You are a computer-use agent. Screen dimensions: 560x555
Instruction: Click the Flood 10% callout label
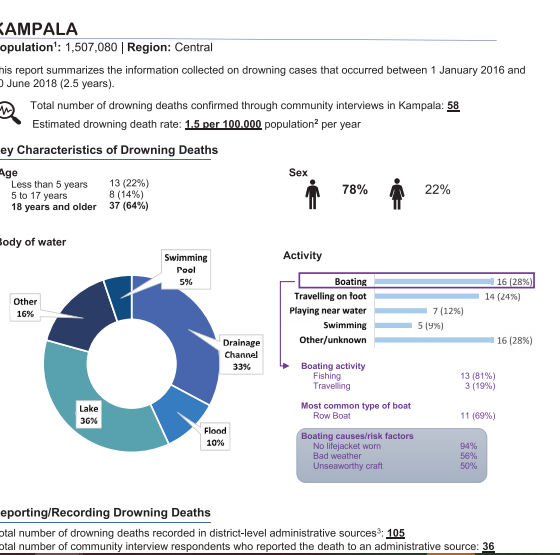pos(215,436)
